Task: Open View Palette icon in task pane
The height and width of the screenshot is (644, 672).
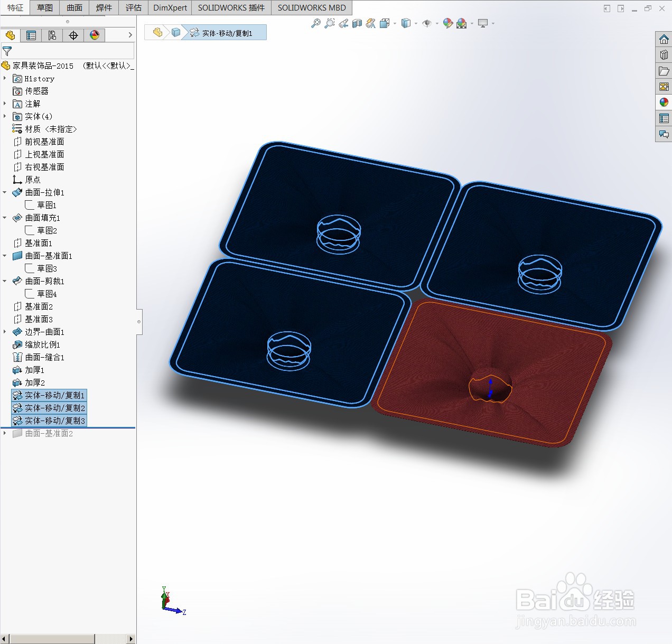Action: click(x=664, y=87)
